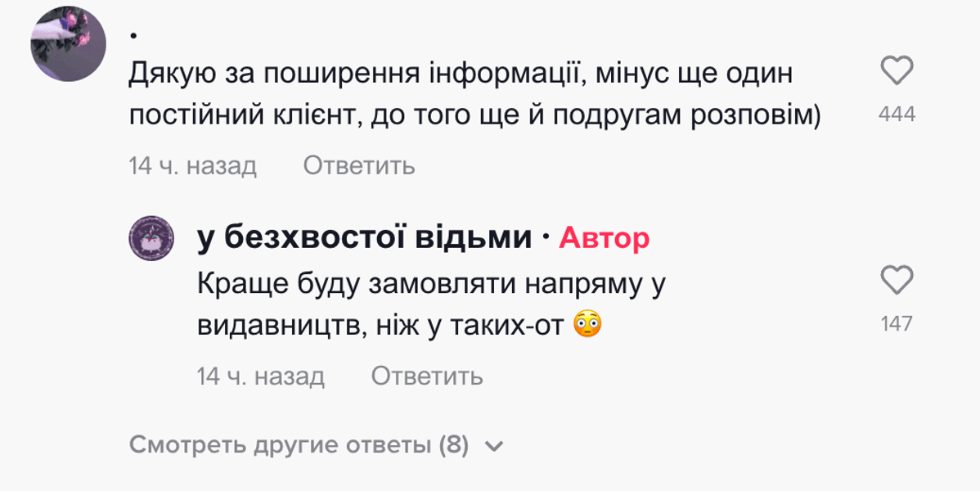Open the profile named у безхвостої відьми

coord(358,236)
